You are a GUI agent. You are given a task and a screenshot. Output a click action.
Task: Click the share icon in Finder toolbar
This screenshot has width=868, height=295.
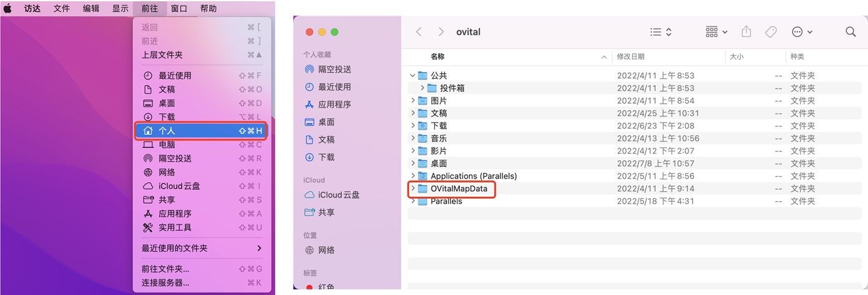point(746,32)
